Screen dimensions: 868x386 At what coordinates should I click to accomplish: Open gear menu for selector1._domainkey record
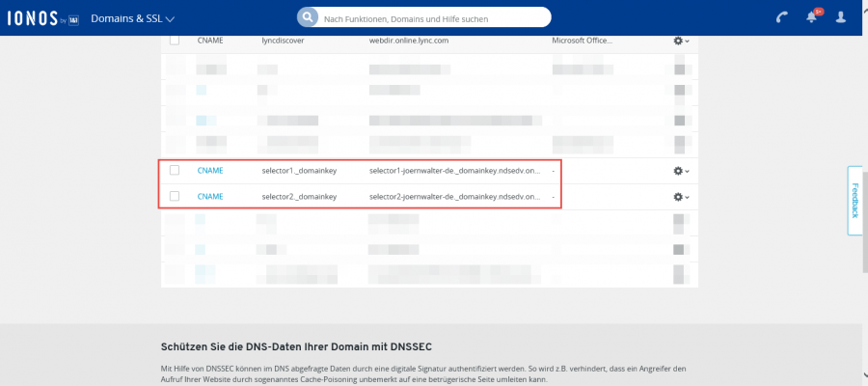681,171
